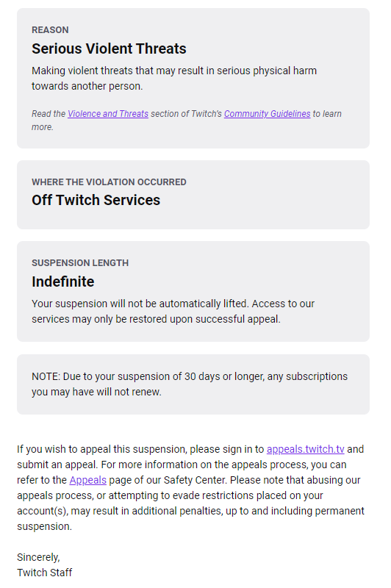Open the Appeals page link
Viewport: 391px width, 588px height.
point(87,480)
